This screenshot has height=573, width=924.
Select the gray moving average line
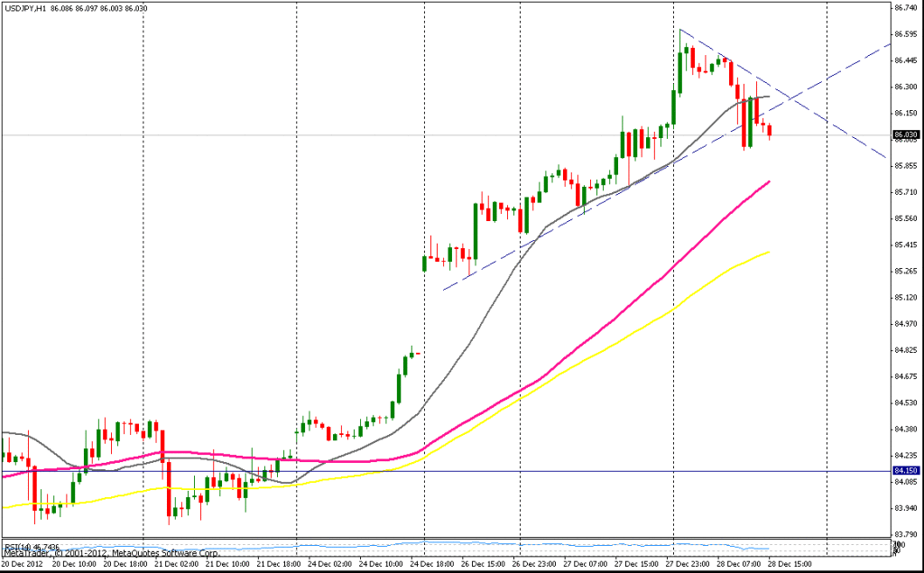coord(469,343)
